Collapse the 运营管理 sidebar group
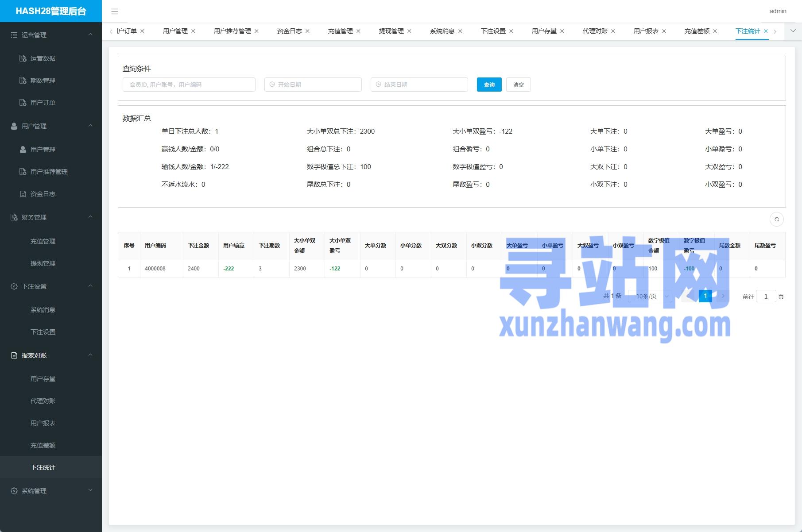The width and height of the screenshot is (802, 532). 51,35
